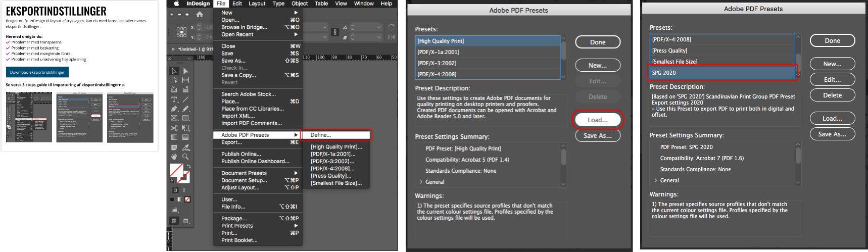
Task: Toggle Formatting Affects Text
Action: tap(184, 190)
